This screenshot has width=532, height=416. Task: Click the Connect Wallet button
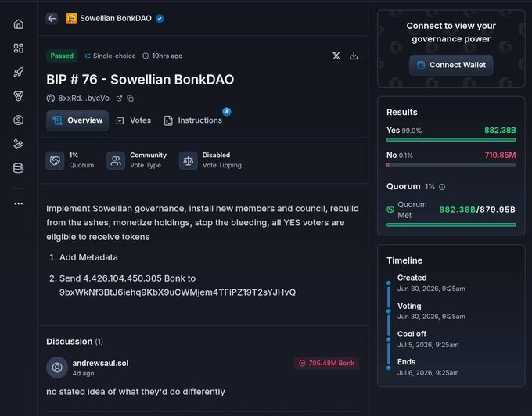click(451, 65)
